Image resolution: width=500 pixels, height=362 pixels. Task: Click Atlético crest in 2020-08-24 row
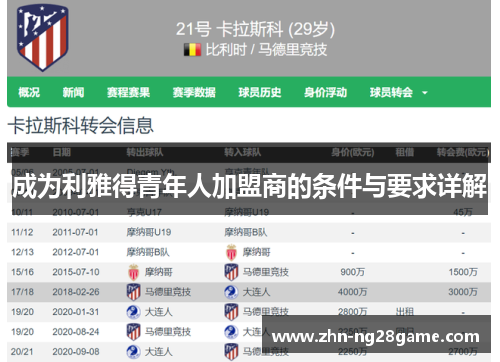[134, 332]
